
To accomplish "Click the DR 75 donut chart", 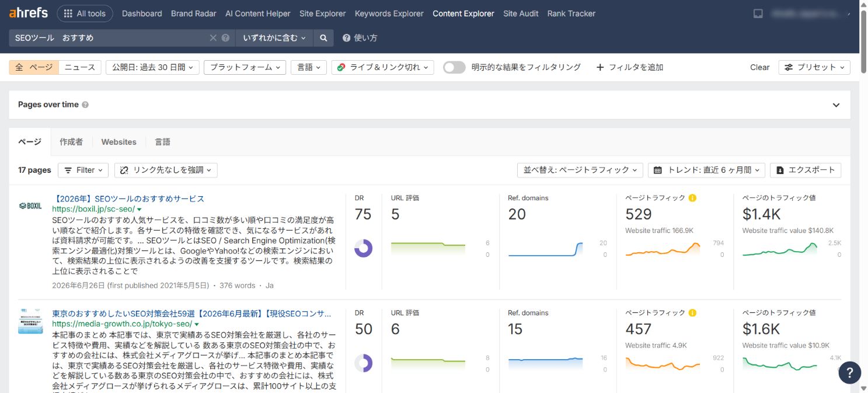I will click(x=363, y=248).
